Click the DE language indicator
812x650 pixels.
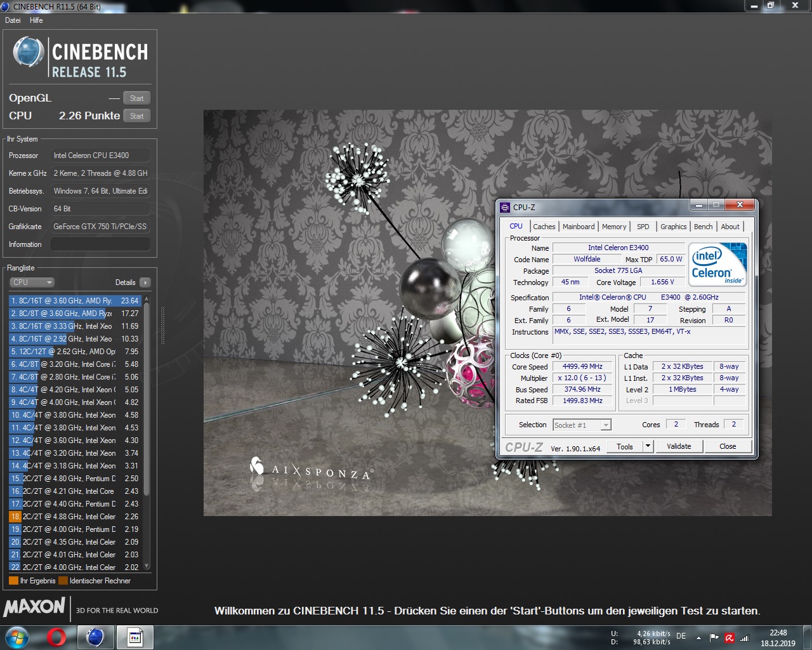[x=681, y=635]
